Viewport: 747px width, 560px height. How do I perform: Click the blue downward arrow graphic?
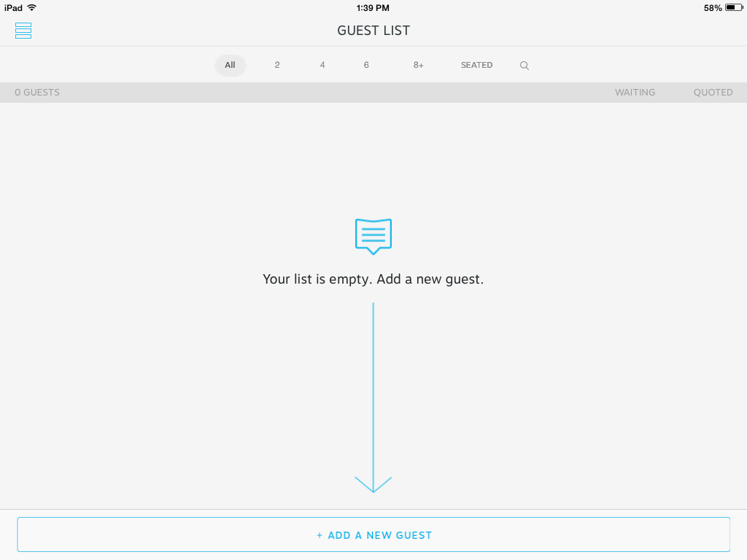click(373, 397)
